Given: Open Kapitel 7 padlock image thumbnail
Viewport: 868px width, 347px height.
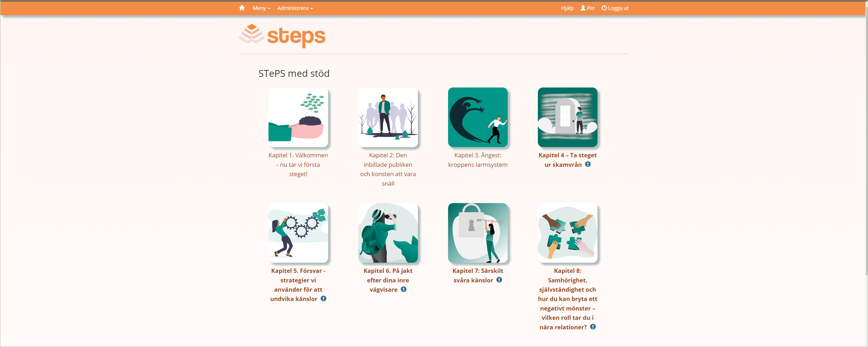Looking at the screenshot, I should pyautogui.click(x=478, y=233).
